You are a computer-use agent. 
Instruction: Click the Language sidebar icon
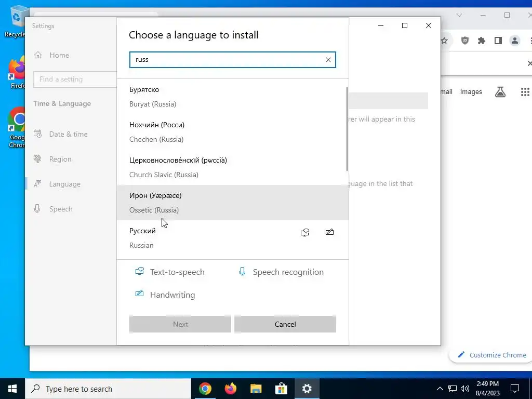(37, 183)
